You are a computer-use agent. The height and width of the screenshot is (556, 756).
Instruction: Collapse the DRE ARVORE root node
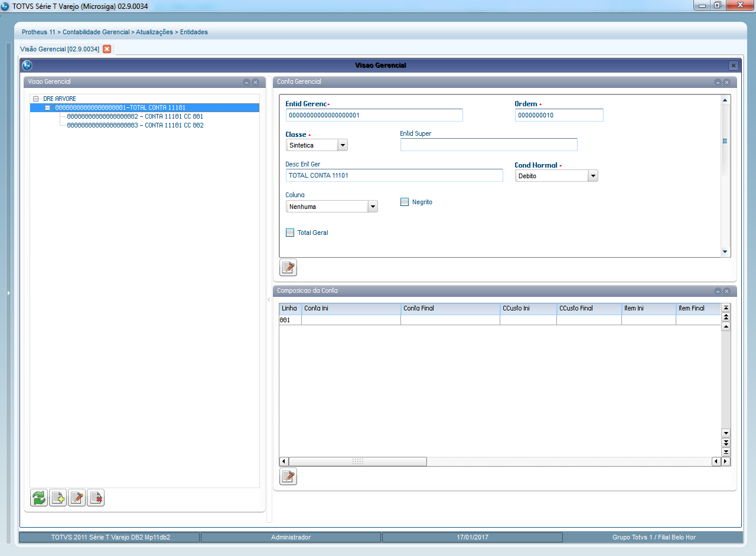pos(36,99)
